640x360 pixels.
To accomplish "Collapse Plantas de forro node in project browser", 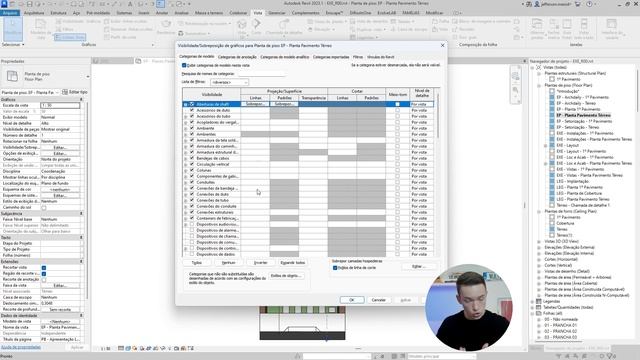I will click(539, 211).
